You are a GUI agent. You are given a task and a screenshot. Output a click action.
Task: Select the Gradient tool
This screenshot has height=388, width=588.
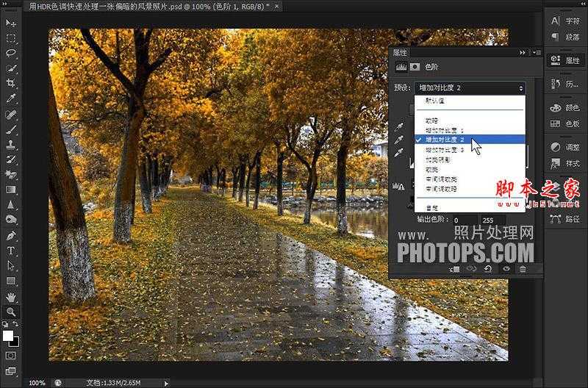pos(10,190)
